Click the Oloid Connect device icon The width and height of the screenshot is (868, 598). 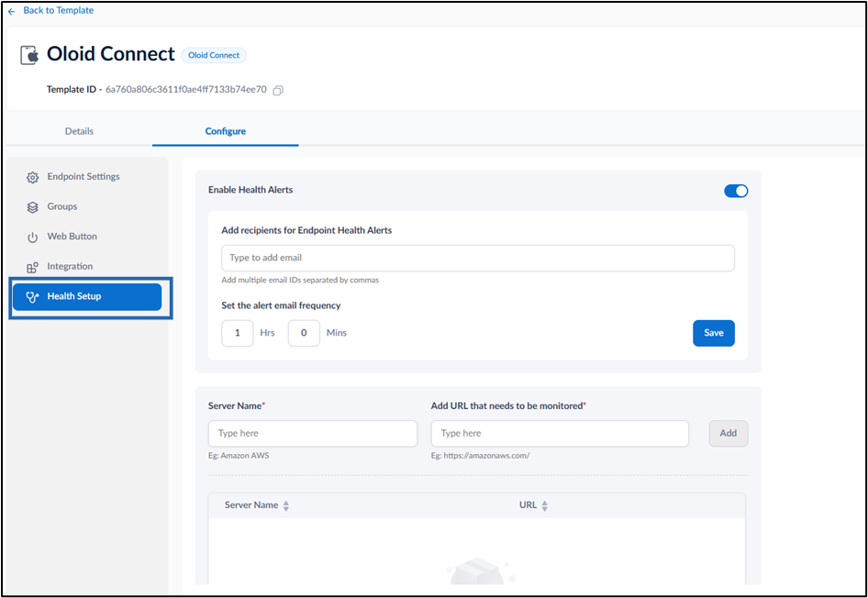click(30, 55)
